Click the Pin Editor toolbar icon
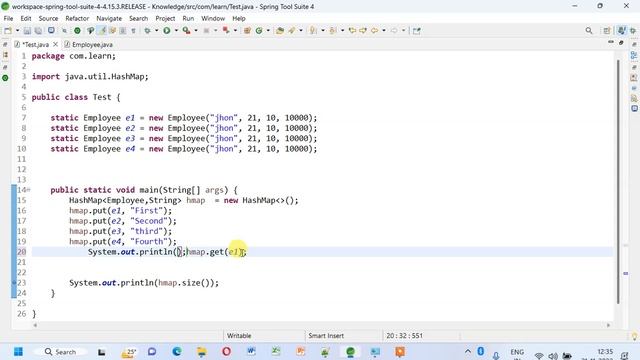Screen dimensions: 640x360 coord(416,31)
